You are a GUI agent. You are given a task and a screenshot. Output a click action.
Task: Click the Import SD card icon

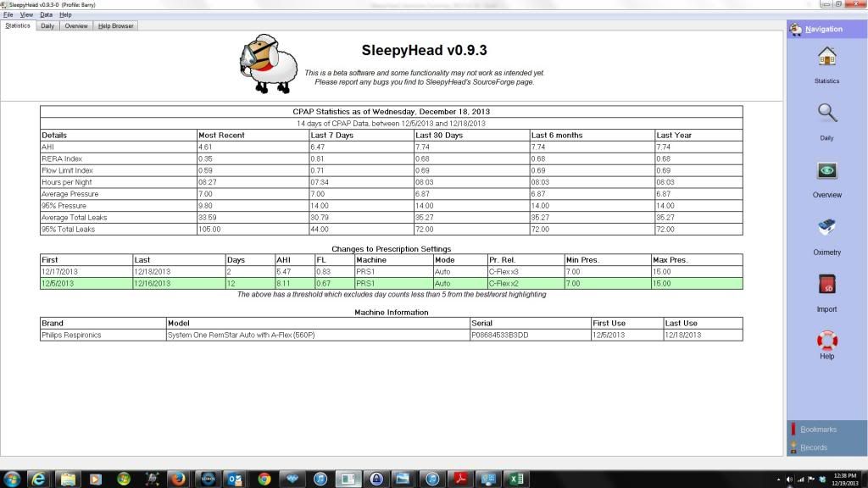827,285
